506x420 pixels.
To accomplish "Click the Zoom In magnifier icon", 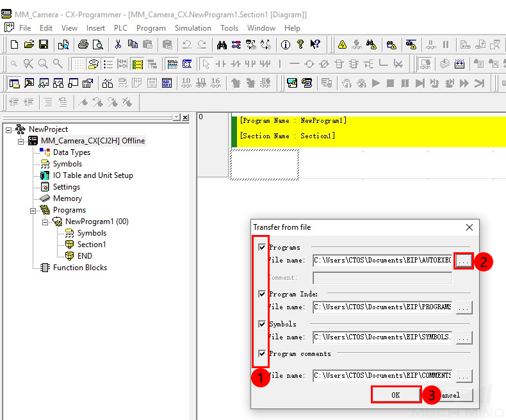I will [x=44, y=64].
